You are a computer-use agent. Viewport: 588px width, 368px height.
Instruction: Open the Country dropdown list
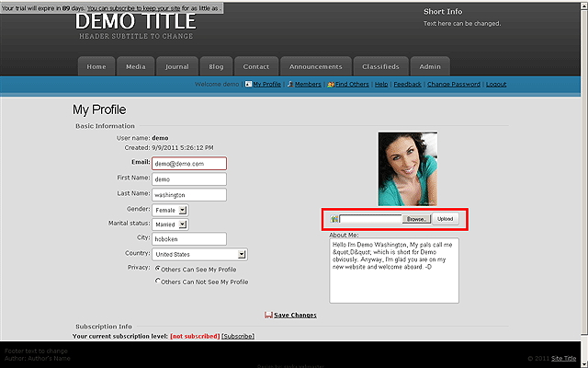241,254
